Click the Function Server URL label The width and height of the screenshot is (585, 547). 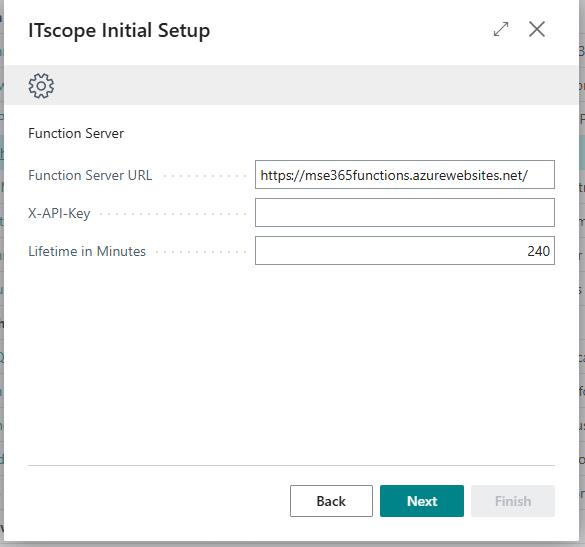click(x=90, y=175)
